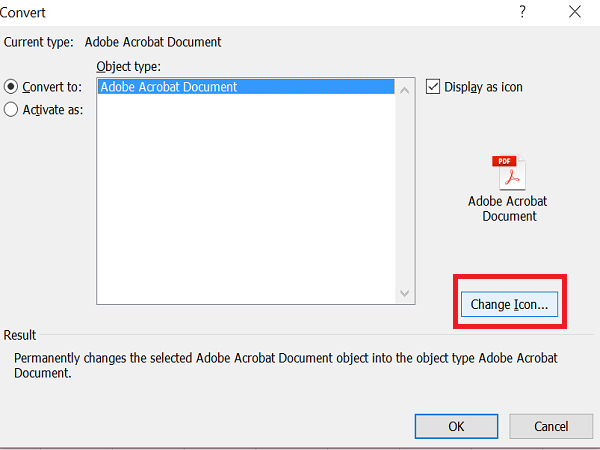Click the PDF icon preview
Viewport: 600px width, 450px height.
(x=508, y=173)
